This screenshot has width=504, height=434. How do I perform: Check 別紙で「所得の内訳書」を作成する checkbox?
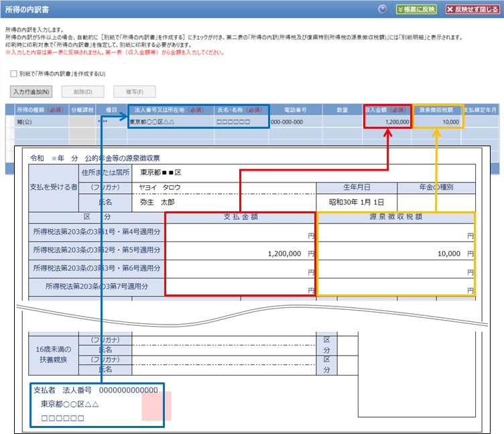pos(13,74)
